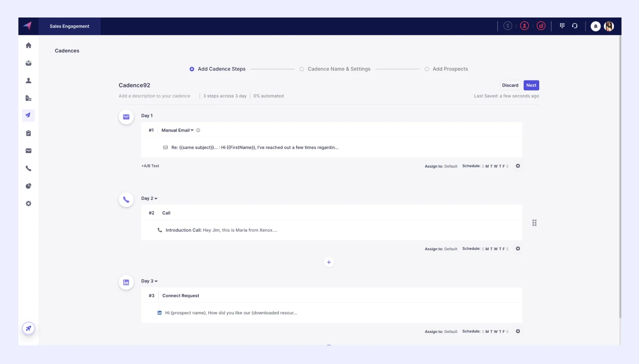The image size is (639, 364).
Task: Click the description placeholder to edit it
Action: (154, 95)
